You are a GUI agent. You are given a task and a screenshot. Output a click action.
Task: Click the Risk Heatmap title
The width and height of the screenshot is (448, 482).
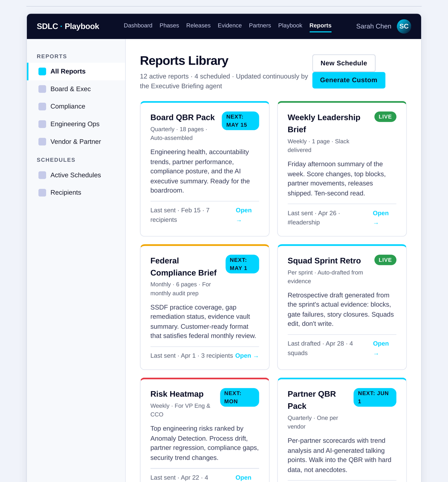click(177, 394)
